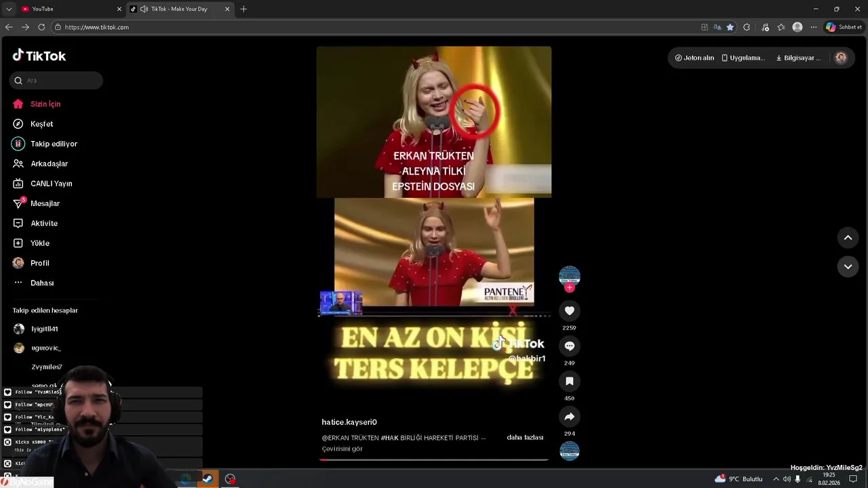
Task: Follow creator with red plus badge
Action: tap(570, 288)
